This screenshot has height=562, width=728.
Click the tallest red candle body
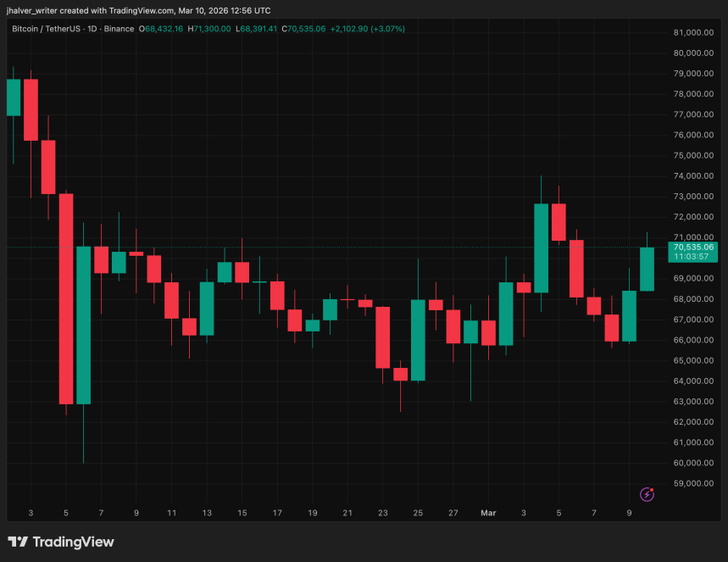click(66, 298)
